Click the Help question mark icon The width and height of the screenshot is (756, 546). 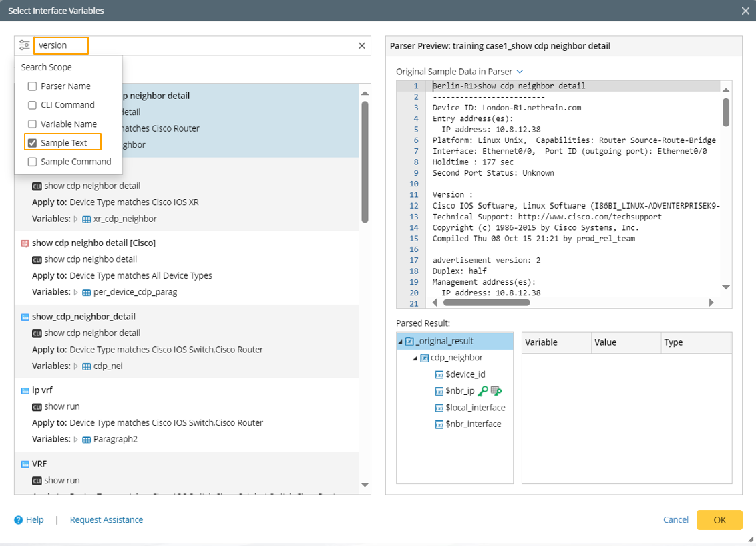[x=19, y=520]
